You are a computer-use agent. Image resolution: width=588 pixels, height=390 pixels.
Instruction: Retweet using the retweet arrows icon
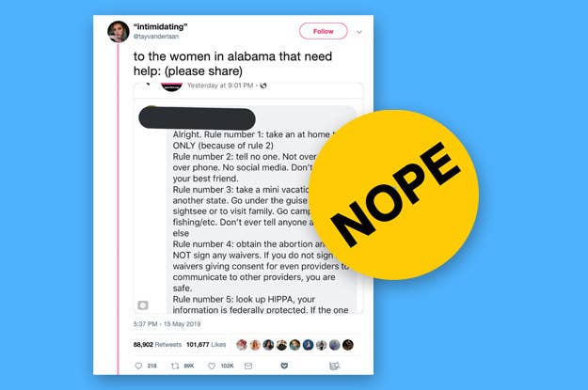pyautogui.click(x=175, y=366)
